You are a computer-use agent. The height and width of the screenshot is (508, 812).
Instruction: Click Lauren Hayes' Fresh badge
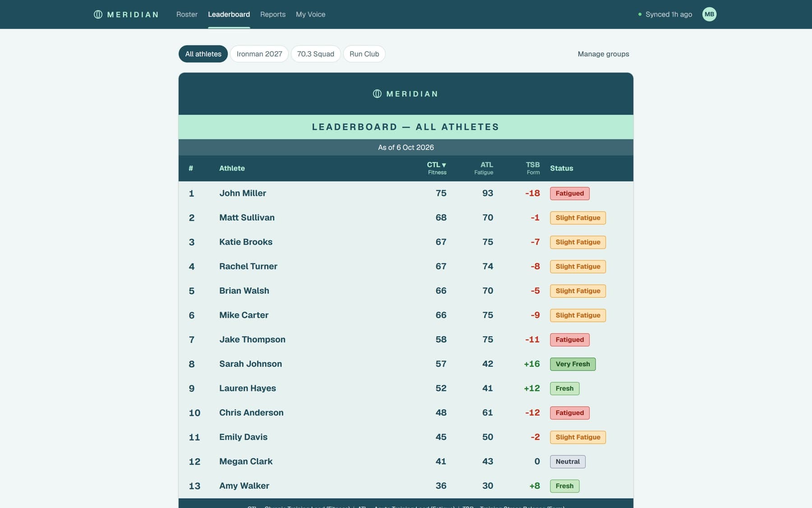(564, 388)
